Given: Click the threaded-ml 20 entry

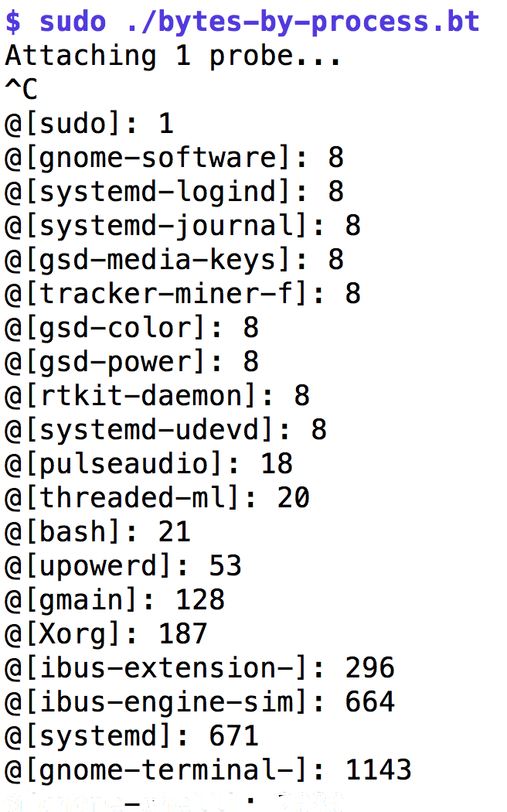Looking at the screenshot, I should pos(157,498).
